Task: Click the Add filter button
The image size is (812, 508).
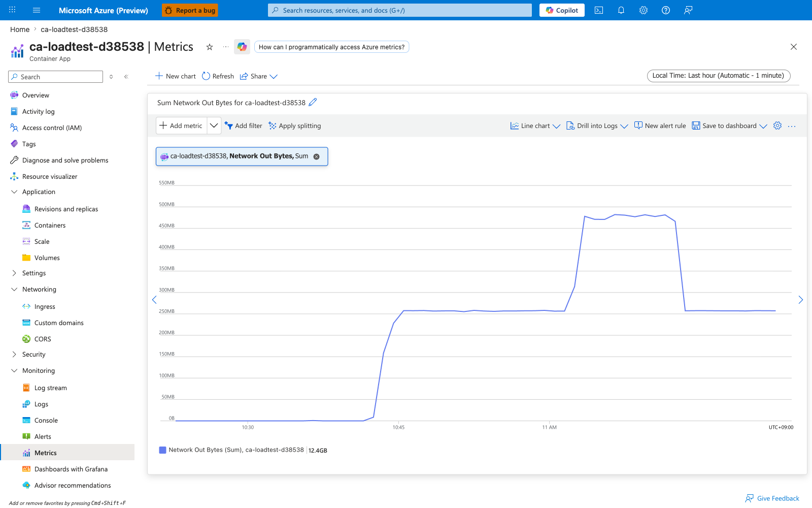Action: [243, 126]
